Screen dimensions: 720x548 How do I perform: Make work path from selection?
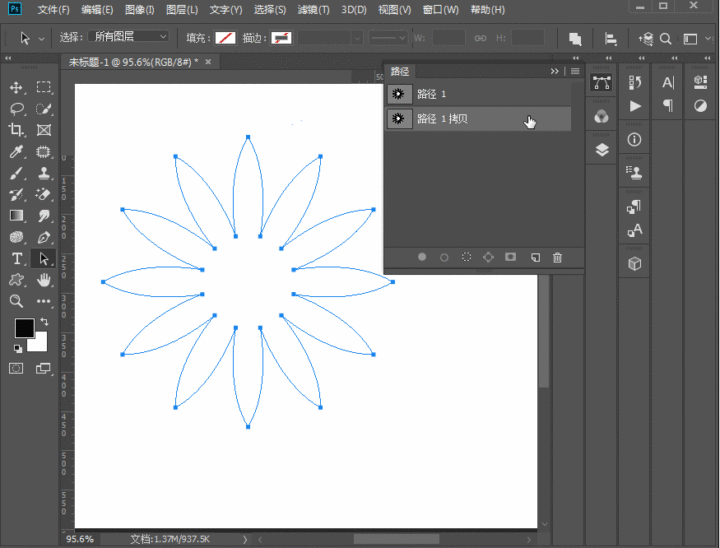tap(488, 257)
